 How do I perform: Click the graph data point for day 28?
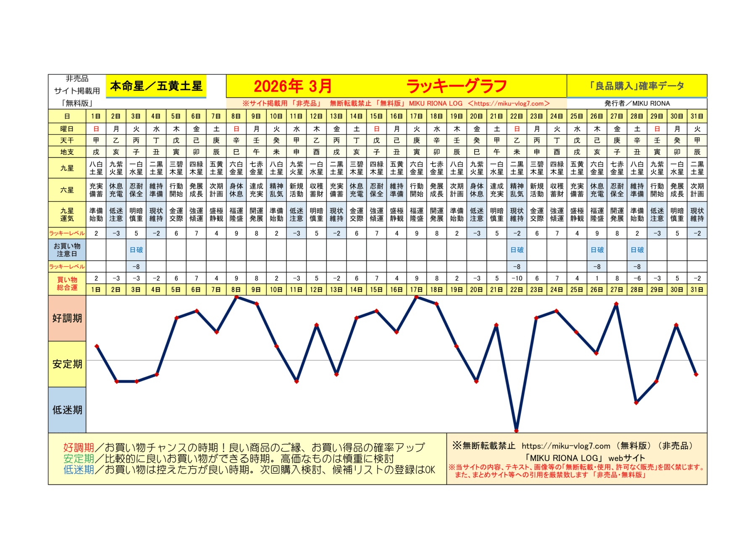coord(636,402)
